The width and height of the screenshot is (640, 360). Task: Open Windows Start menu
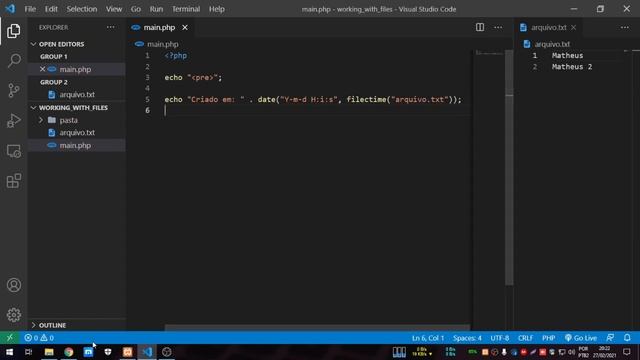[x=9, y=352]
